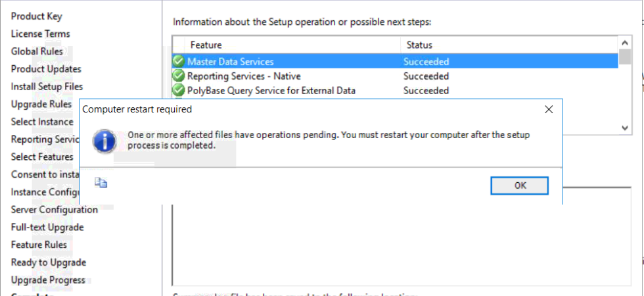Screen dimensions: 644x296
Task: Open the License Terms step
Action: point(41,34)
